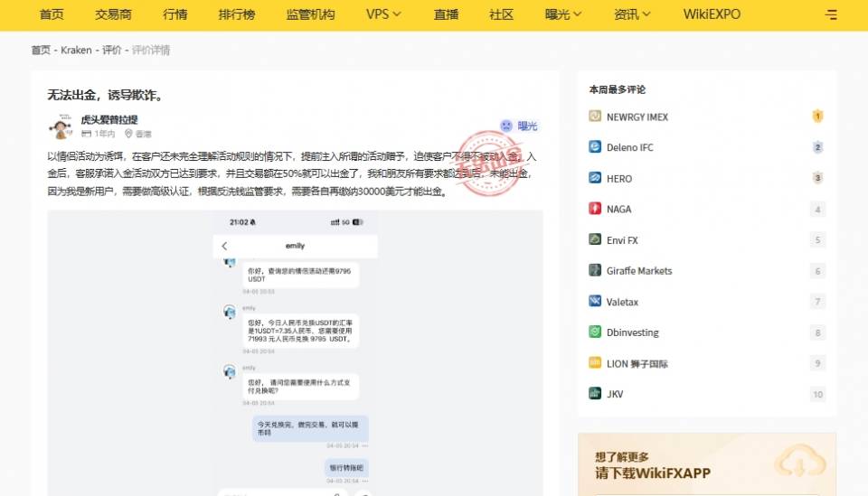Click the rank 3 bronze badge
The height and width of the screenshot is (496, 868).
pos(817,178)
